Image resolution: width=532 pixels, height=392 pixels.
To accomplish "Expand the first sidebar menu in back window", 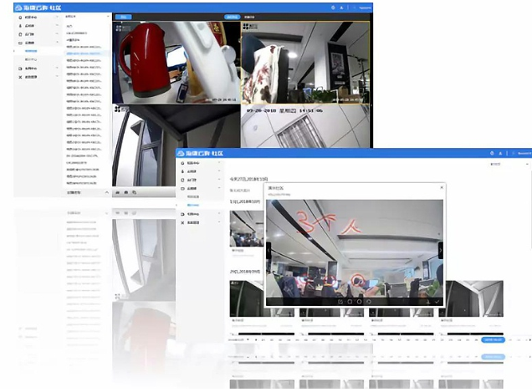I will click(x=57, y=17).
